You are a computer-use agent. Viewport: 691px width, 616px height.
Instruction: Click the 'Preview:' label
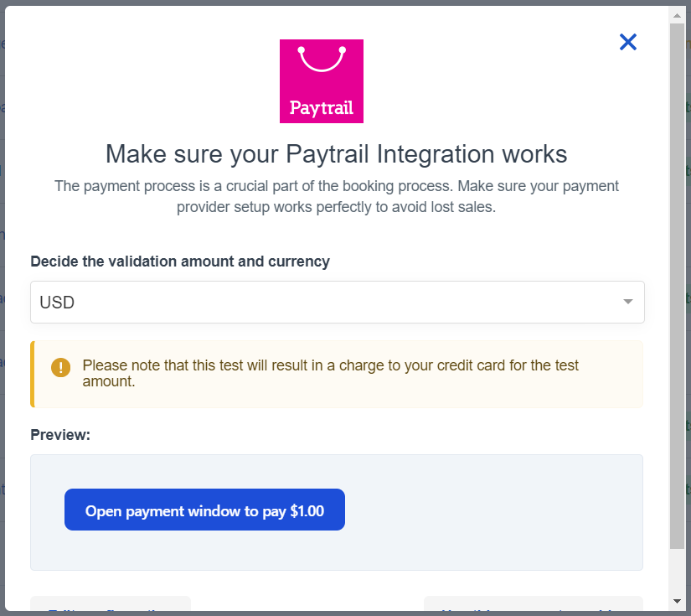click(x=60, y=435)
